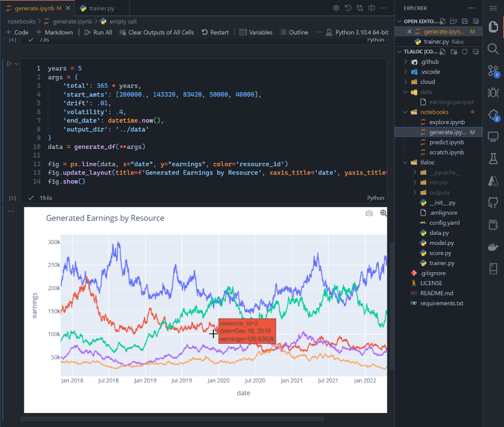Viewport: 504px width, 427px height.
Task: Toggle split editor layout icon
Action: pyautogui.click(x=371, y=8)
